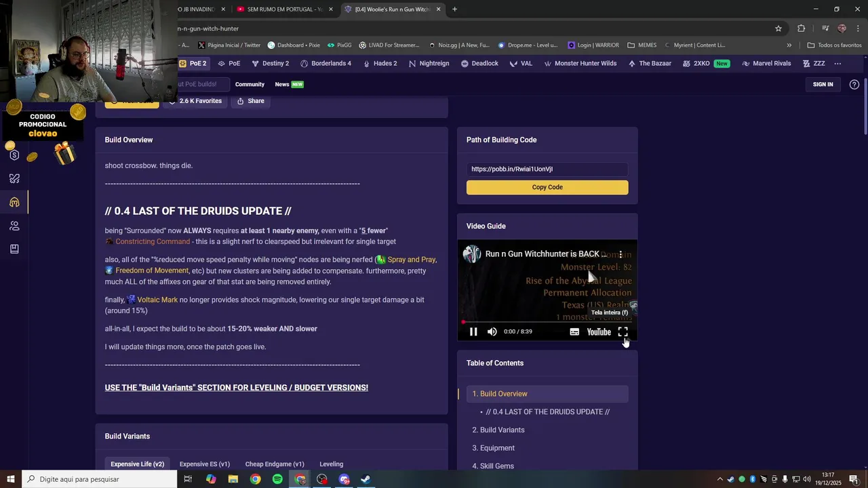868x488 pixels.
Task: Click the video channel avatar
Action: (x=472, y=254)
